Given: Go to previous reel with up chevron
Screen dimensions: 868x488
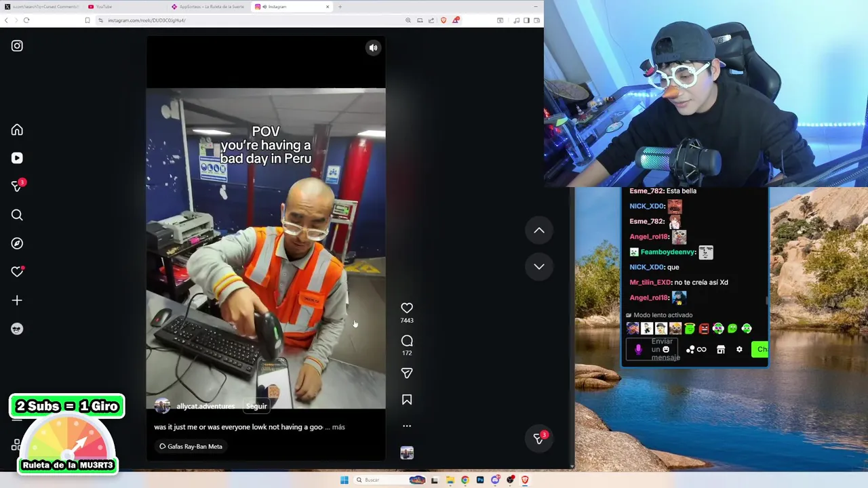Looking at the screenshot, I should pyautogui.click(x=539, y=230).
